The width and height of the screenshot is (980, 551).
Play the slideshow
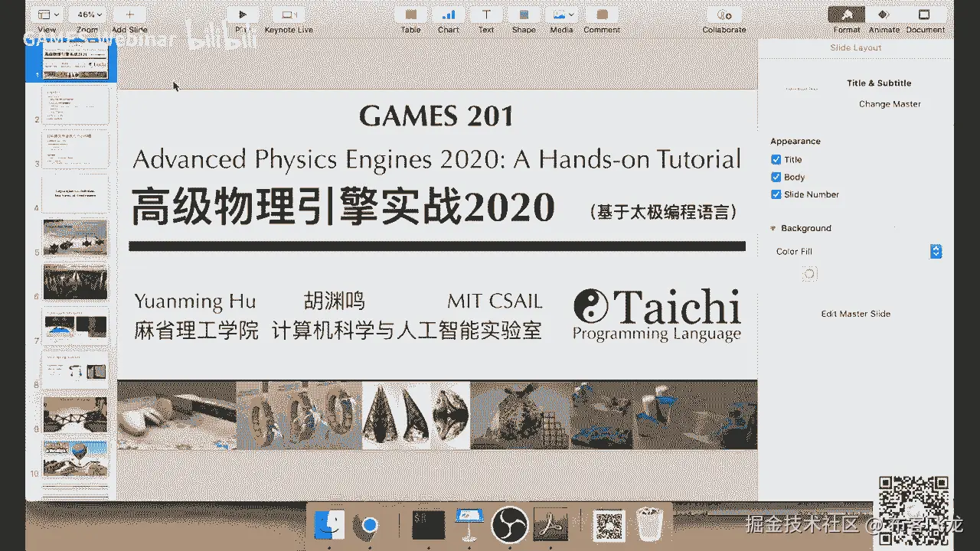(243, 15)
